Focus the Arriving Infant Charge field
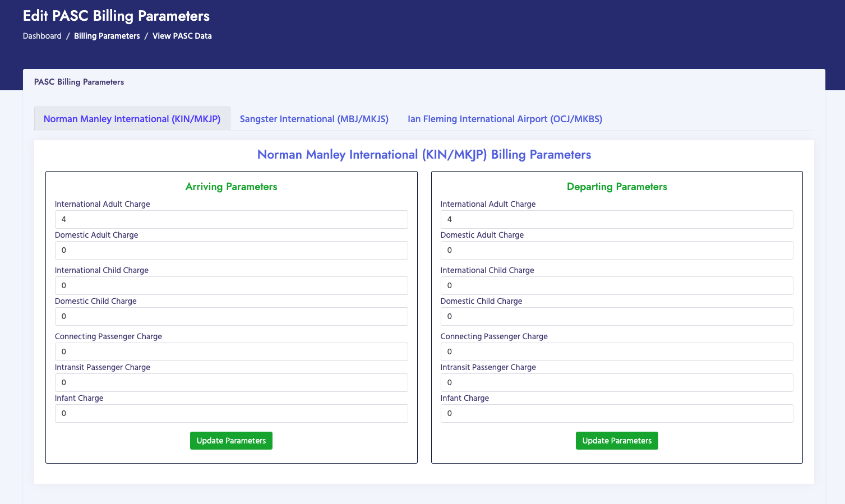The height and width of the screenshot is (504, 845). tap(231, 413)
